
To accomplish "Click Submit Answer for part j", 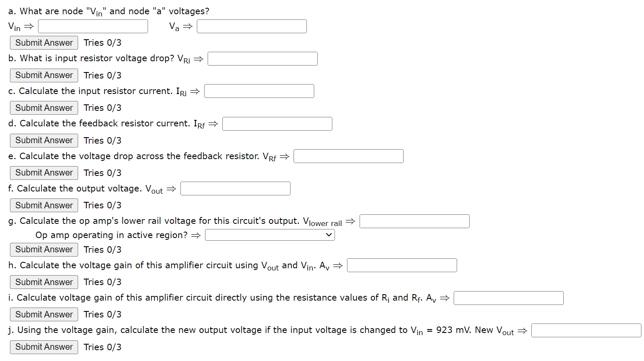I will (x=44, y=347).
